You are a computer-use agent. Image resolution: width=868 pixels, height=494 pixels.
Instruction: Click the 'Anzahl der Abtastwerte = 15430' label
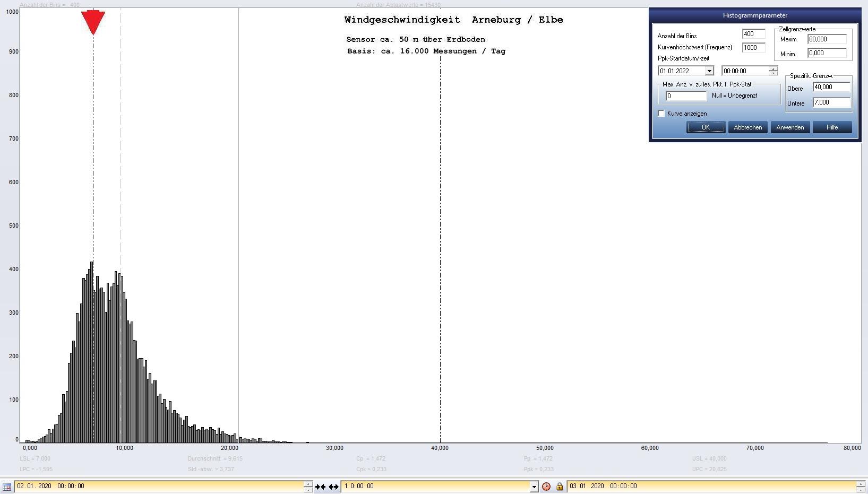(398, 5)
